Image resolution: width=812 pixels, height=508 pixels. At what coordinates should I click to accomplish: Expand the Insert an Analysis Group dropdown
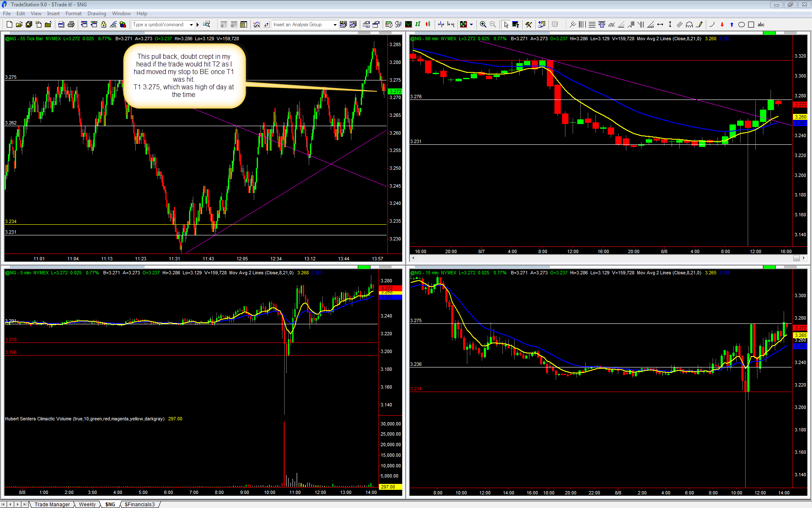coord(335,25)
